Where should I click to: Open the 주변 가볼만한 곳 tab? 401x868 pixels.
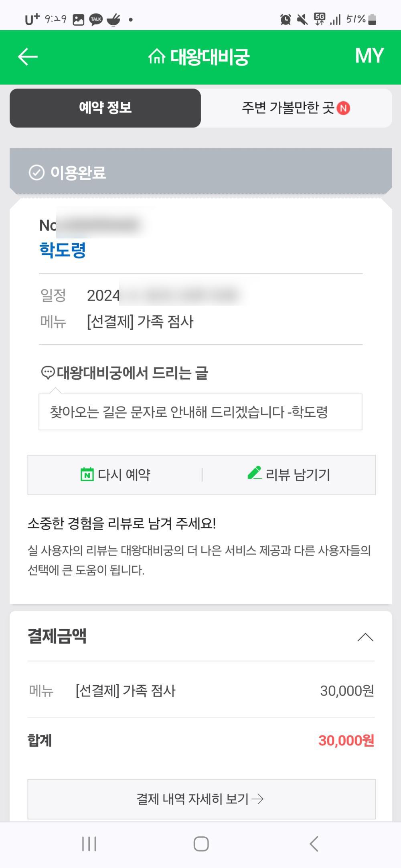click(288, 108)
